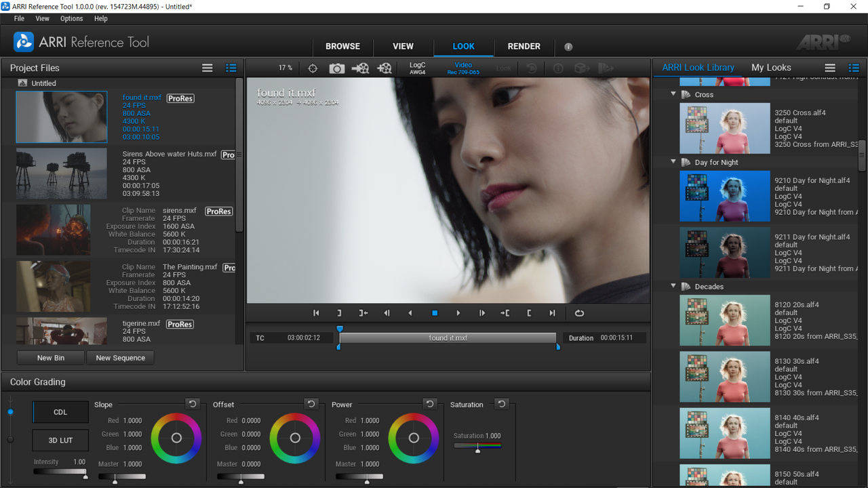
Task: Open the File menu
Action: 19,19
